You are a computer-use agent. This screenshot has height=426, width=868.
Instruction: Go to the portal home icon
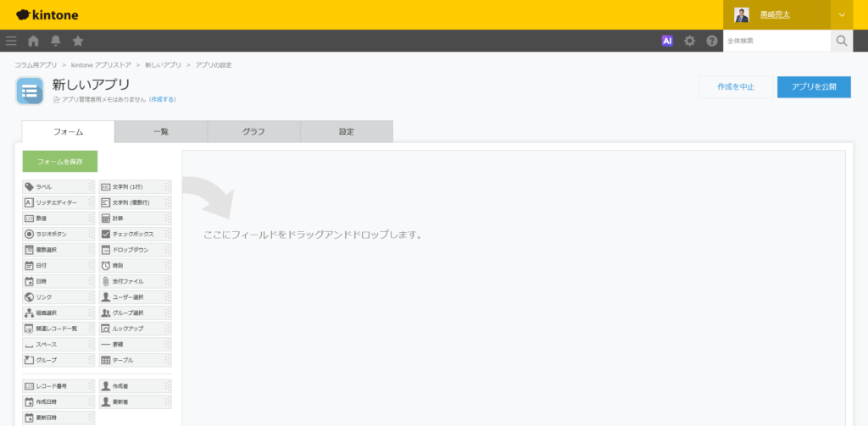(33, 41)
